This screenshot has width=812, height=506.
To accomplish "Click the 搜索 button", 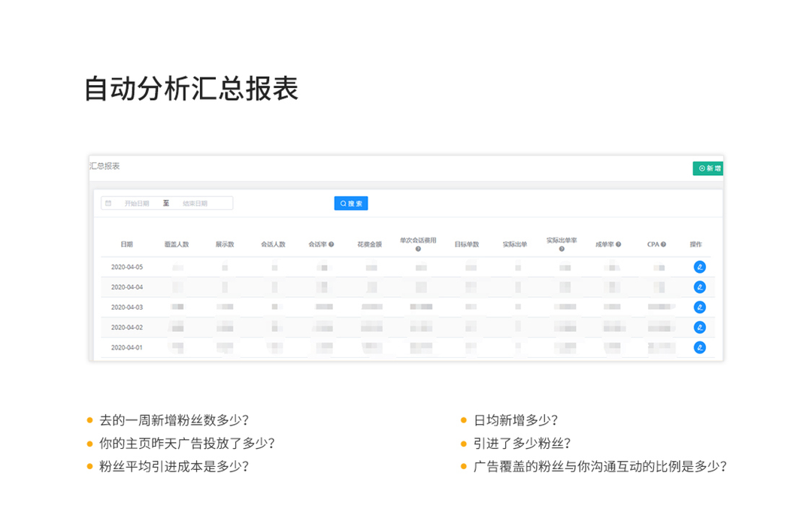I will [x=351, y=203].
